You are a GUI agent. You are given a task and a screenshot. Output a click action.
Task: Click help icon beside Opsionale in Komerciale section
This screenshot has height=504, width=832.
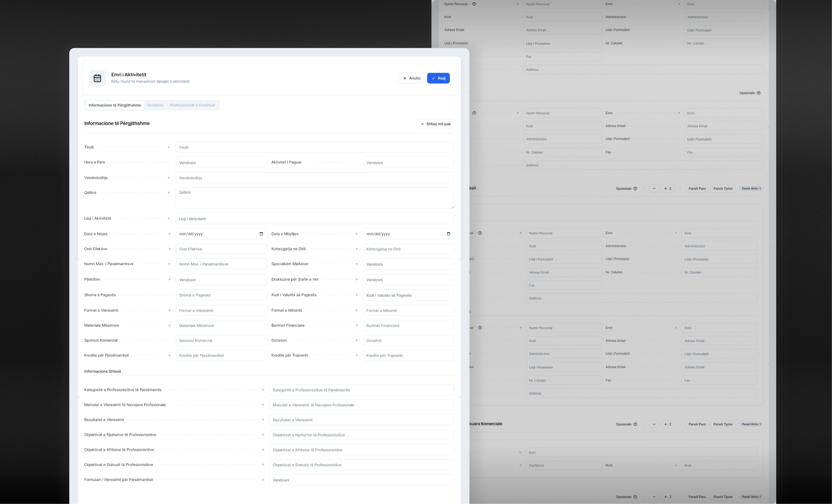pyautogui.click(x=635, y=424)
